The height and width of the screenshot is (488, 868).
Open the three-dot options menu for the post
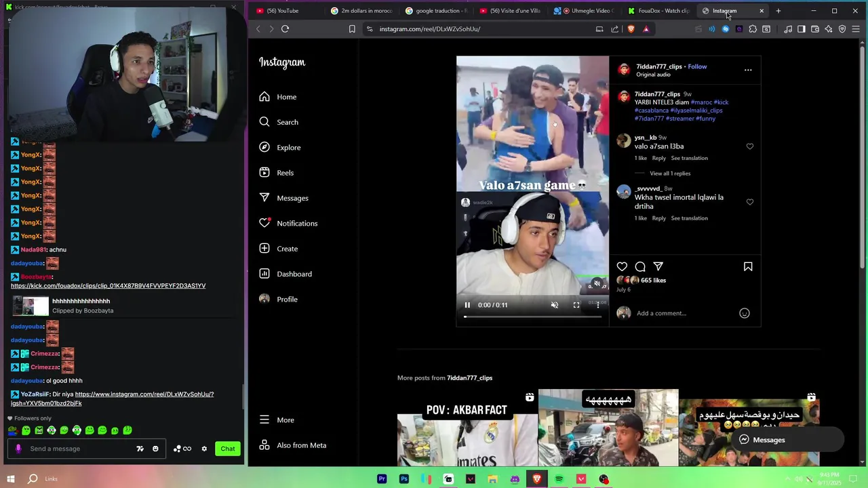coord(748,70)
